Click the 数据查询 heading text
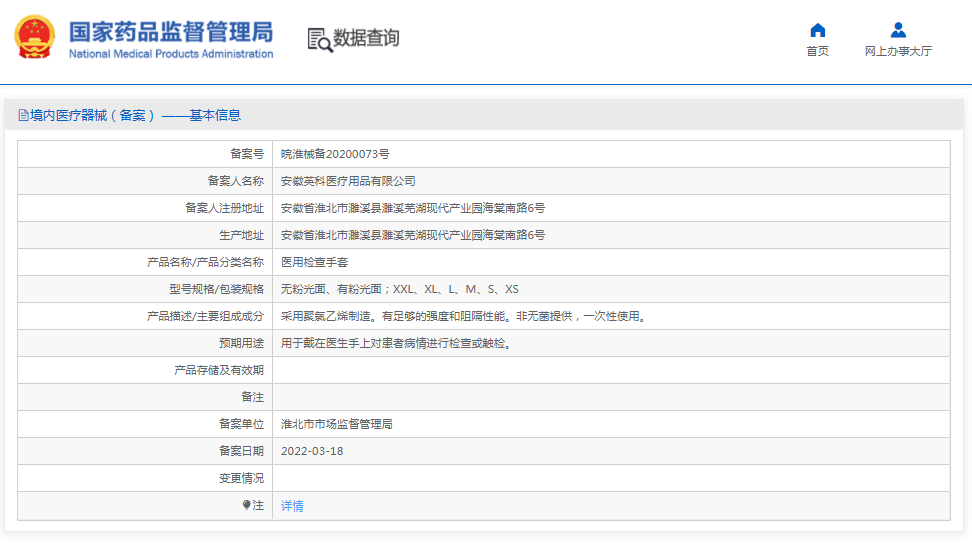The image size is (972, 543). (366, 38)
